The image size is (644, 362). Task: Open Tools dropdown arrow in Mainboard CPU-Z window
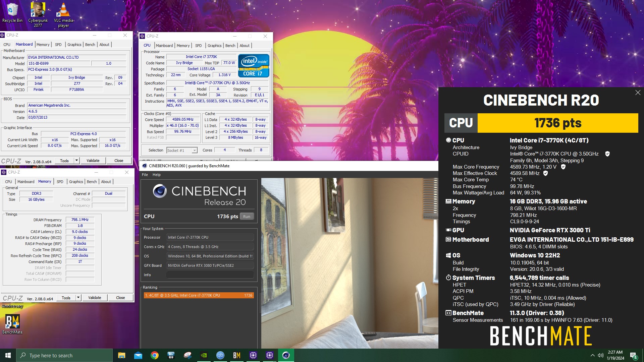(x=76, y=161)
